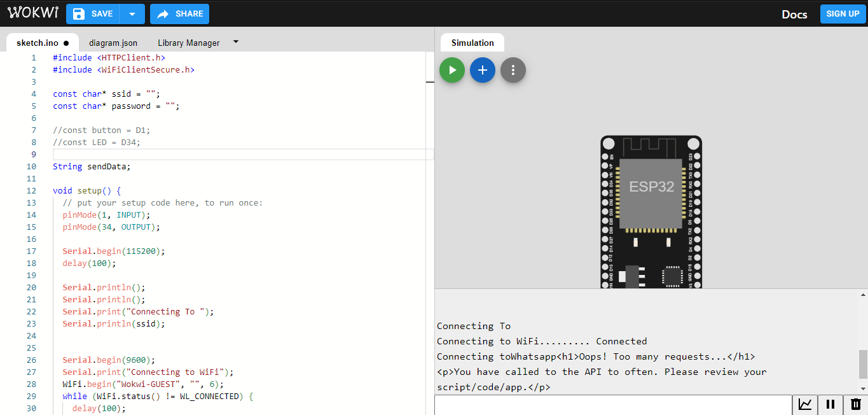Select the Simulation tab

tap(472, 43)
